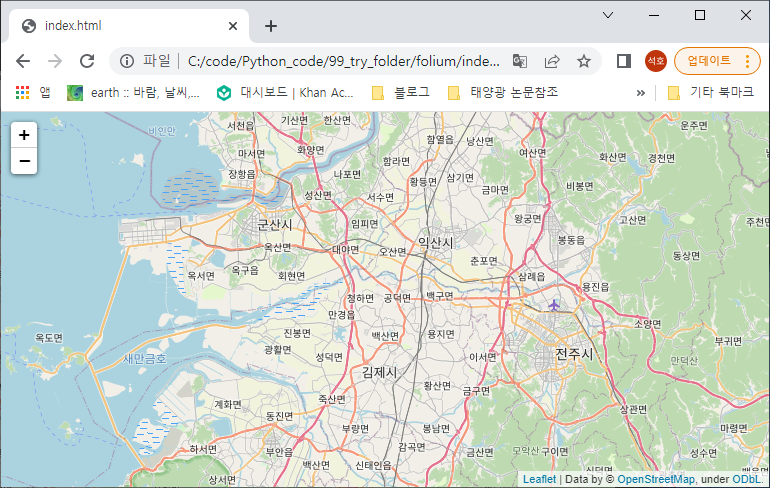
Task: Click the 만경읍 label on the map
Action: (x=342, y=315)
